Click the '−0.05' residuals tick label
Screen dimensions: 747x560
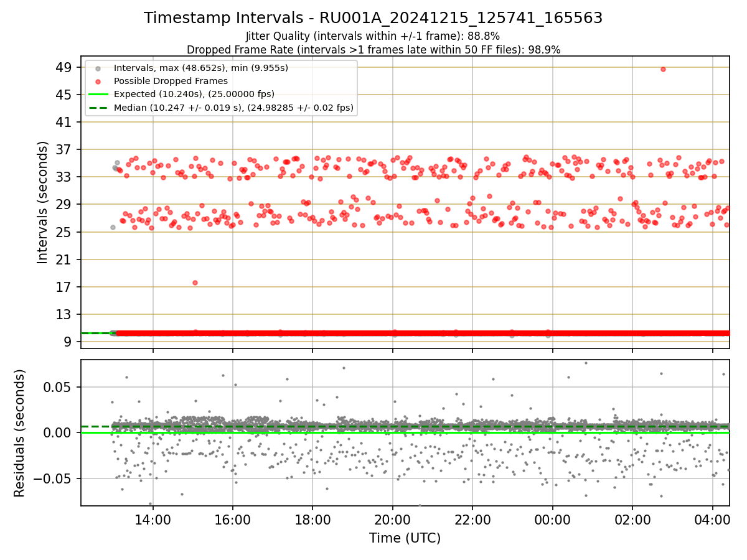coord(54,478)
